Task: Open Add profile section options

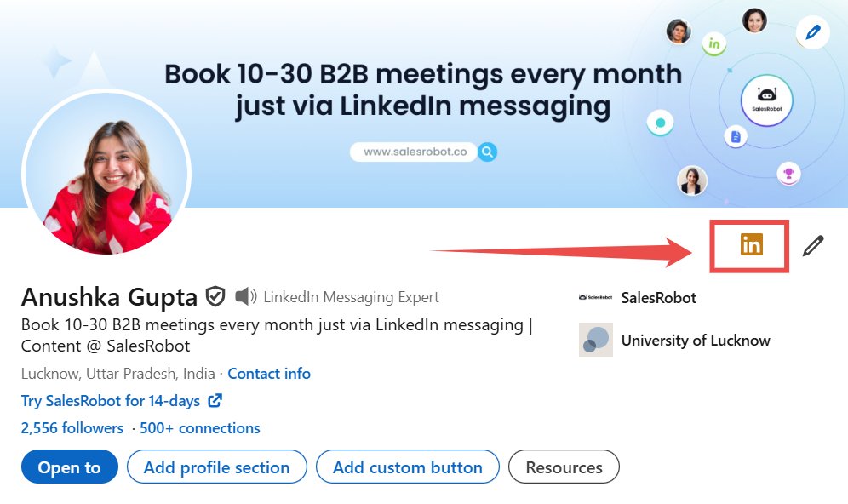Action: pyautogui.click(x=216, y=467)
